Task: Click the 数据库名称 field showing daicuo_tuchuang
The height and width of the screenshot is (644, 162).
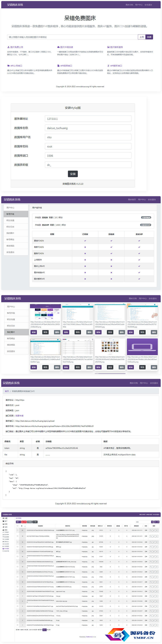Action: pos(88,128)
